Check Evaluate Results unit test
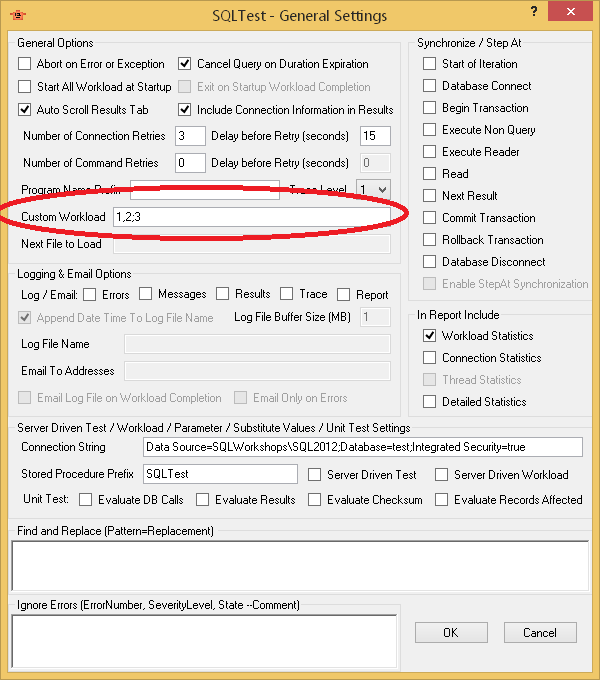The image size is (600, 680). click(202, 500)
